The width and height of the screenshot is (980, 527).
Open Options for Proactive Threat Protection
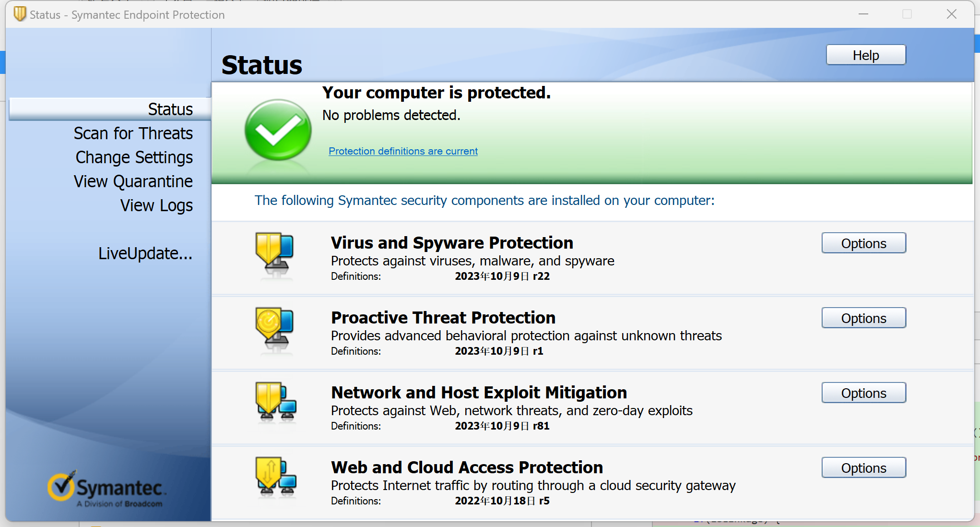click(863, 318)
